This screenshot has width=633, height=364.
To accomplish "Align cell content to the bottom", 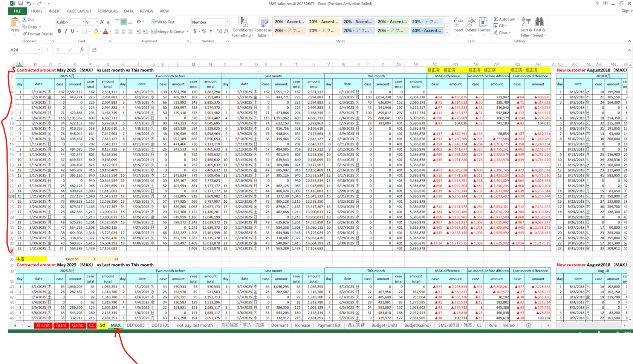I will 130,22.
